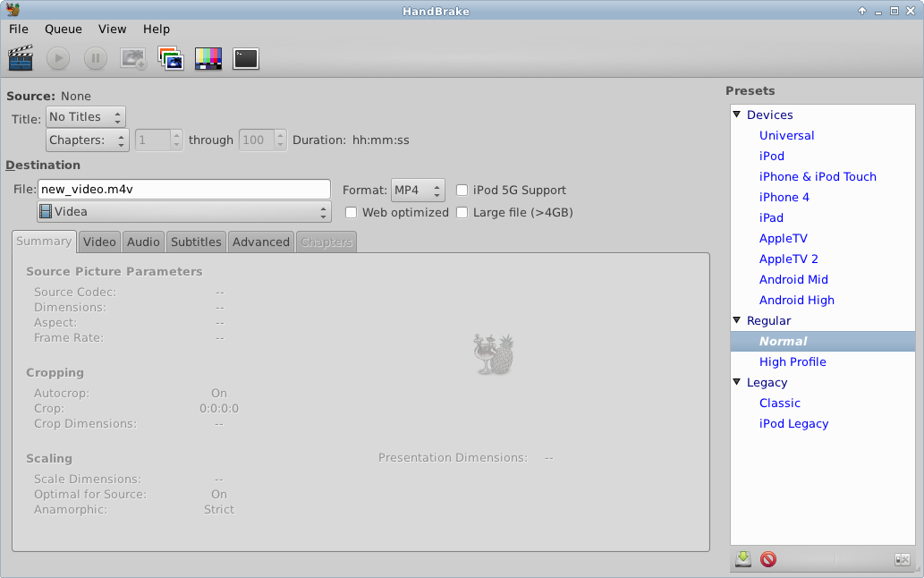Toggle the Web optimized checkbox

352,212
